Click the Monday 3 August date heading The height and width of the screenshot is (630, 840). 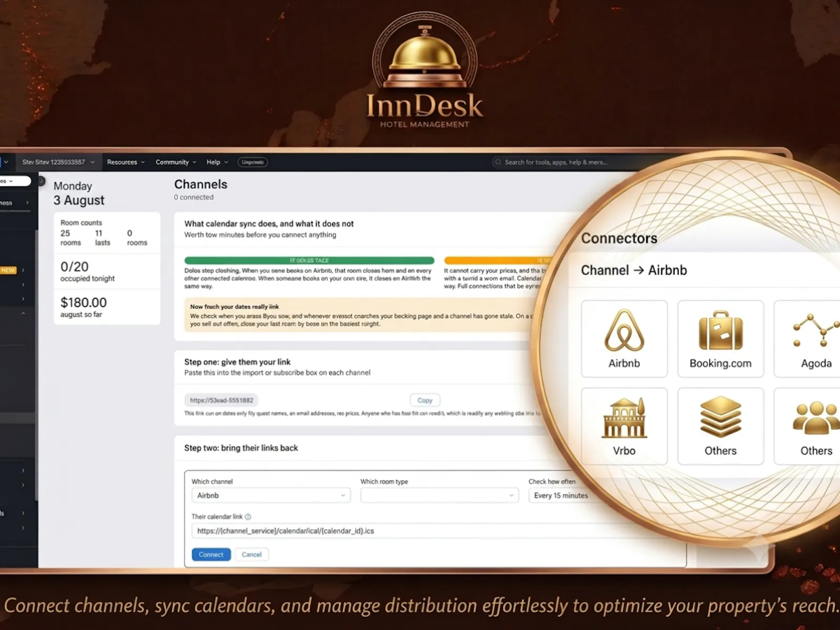tap(79, 193)
